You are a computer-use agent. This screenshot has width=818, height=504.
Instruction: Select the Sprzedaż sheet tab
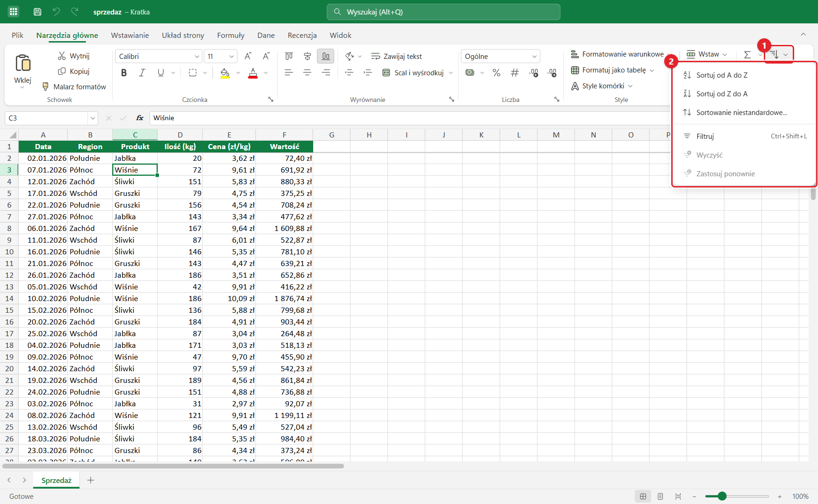pos(57,481)
